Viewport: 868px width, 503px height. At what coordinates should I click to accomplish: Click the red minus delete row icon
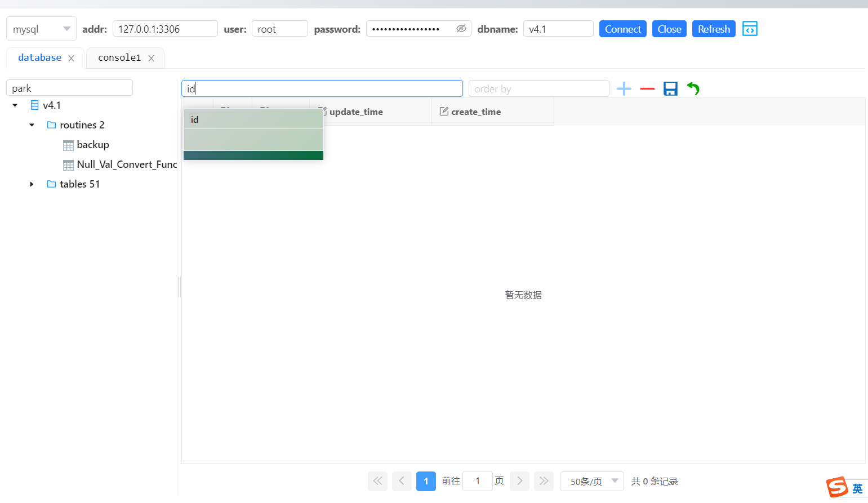(x=647, y=89)
